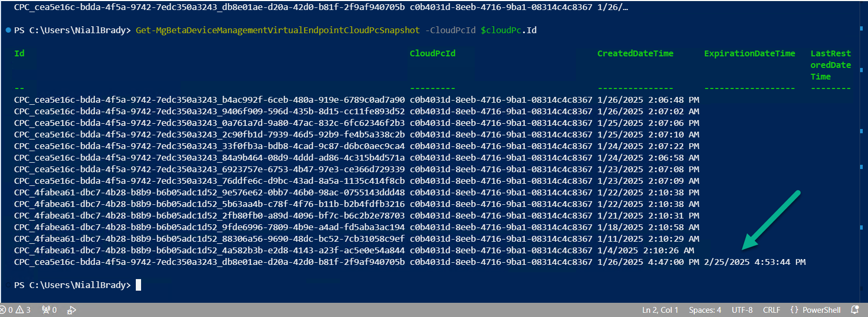Screen dimensions: 868x317
Task: Open the Spaces: 4 indentation setting
Action: tap(705, 310)
